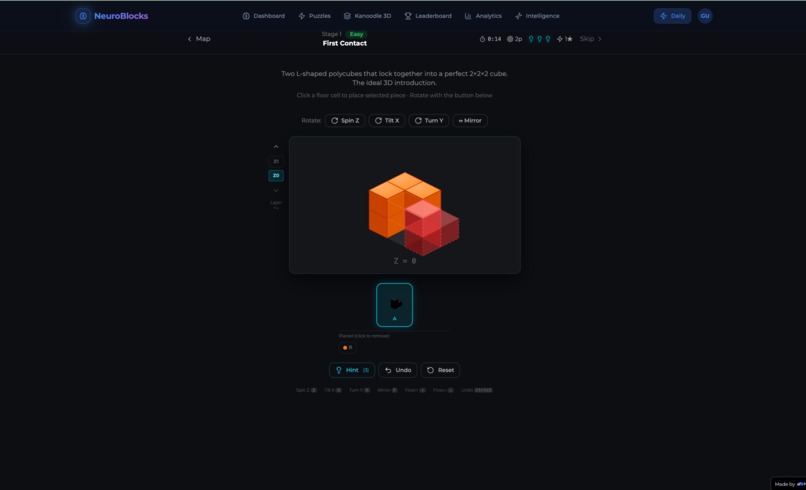The width and height of the screenshot is (806, 490).
Task: Rotate piece with Turn Y
Action: pyautogui.click(x=429, y=120)
